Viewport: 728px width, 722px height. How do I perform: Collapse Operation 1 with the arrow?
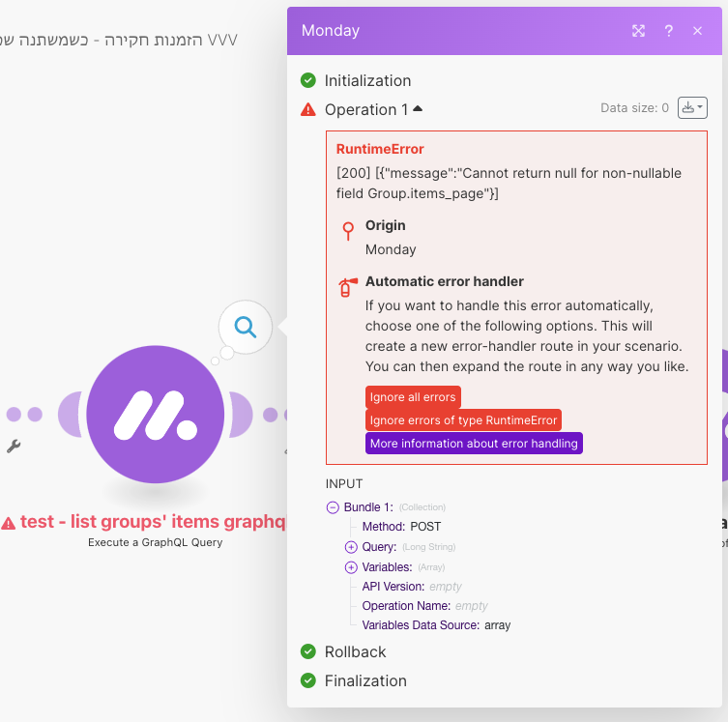(418, 108)
